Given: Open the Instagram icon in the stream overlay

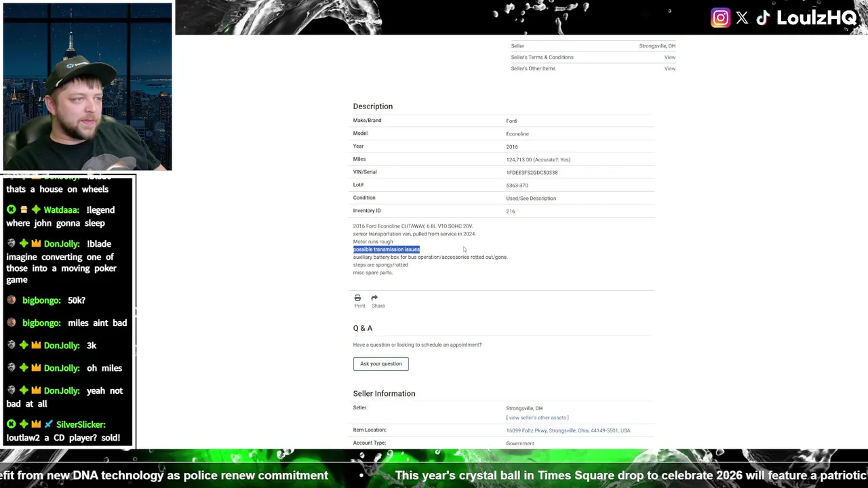Looking at the screenshot, I should tap(720, 18).
